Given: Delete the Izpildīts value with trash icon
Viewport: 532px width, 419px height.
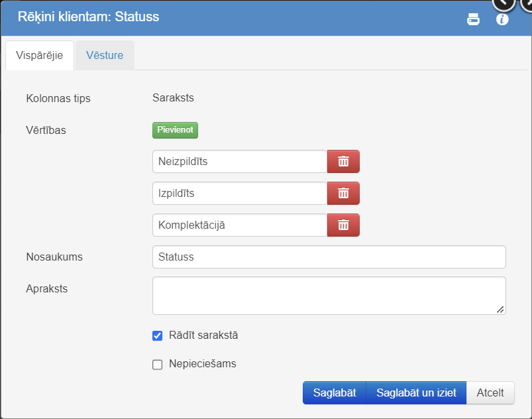Looking at the screenshot, I should point(343,193).
